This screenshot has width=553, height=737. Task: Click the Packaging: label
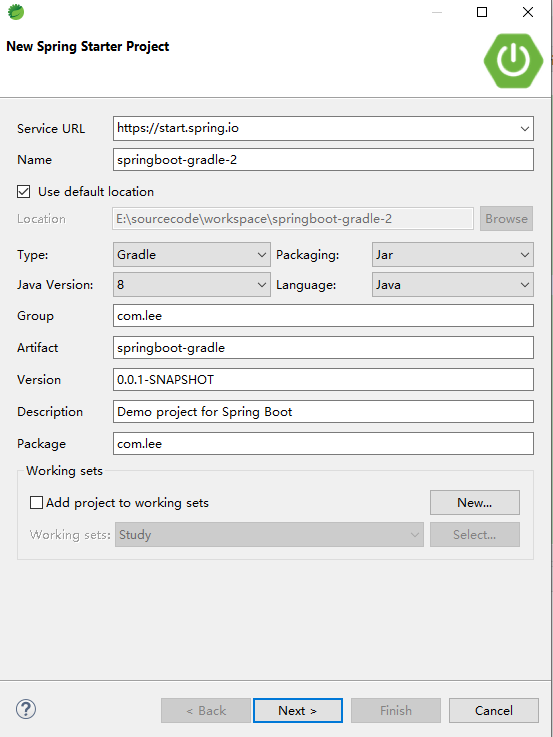tap(308, 255)
